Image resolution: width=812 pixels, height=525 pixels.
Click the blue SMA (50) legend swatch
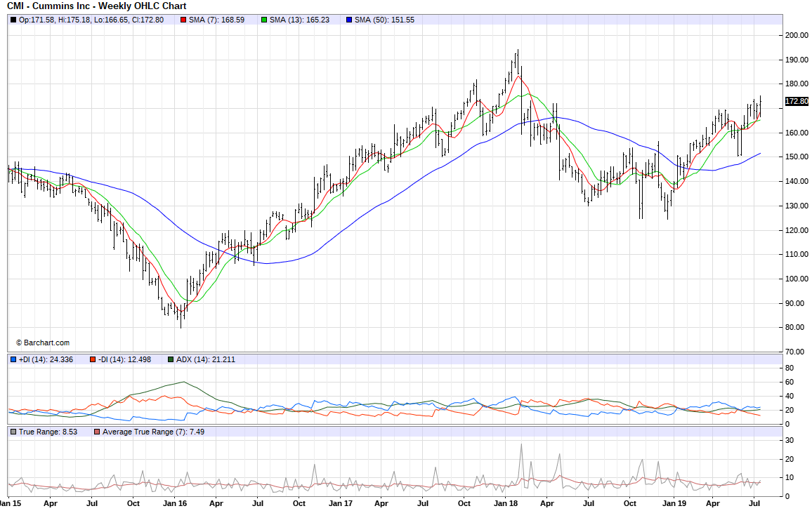[349, 20]
